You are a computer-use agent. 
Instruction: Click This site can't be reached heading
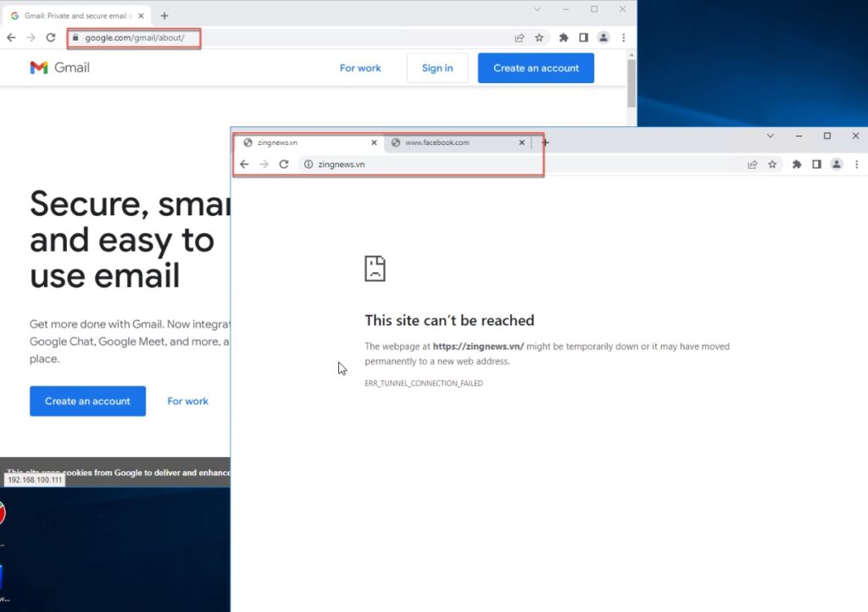pyautogui.click(x=449, y=320)
